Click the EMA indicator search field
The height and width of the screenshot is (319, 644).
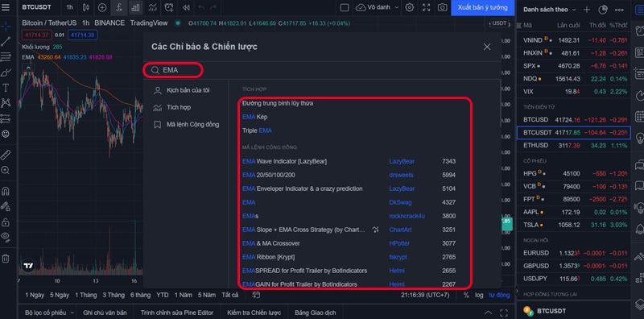tap(173, 70)
